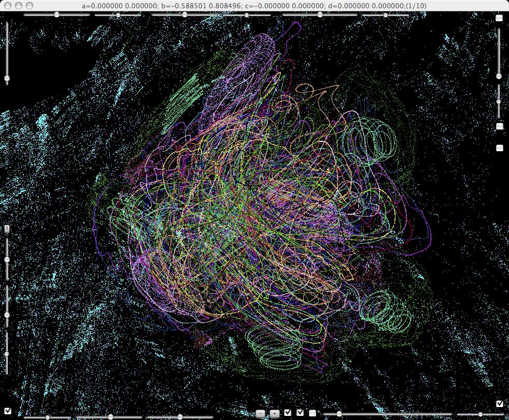Click the long bottom slider knob right of checkboxes
Image resolution: width=509 pixels, height=420 pixels.
(339, 414)
